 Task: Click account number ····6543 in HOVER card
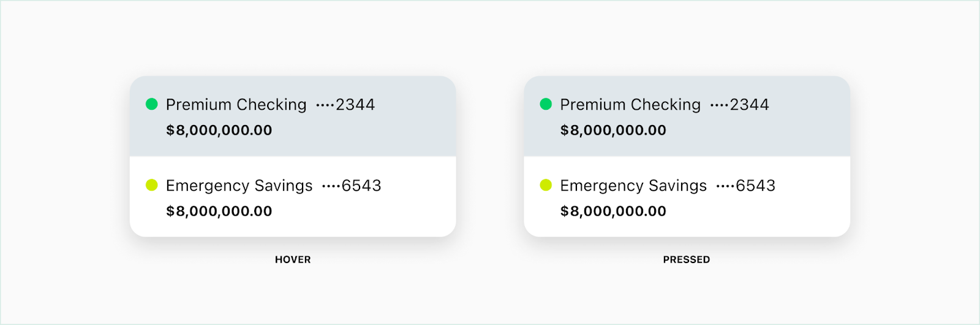coord(352,186)
